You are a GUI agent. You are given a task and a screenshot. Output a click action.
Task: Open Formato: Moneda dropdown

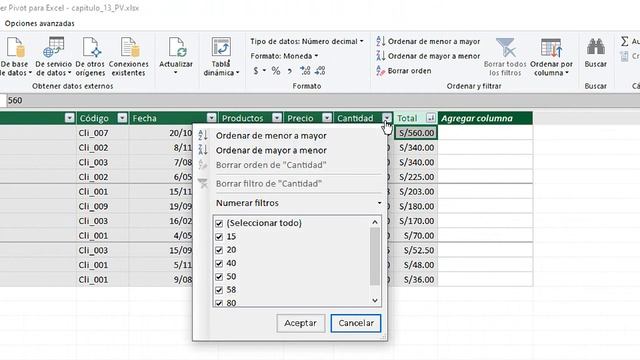pos(284,56)
